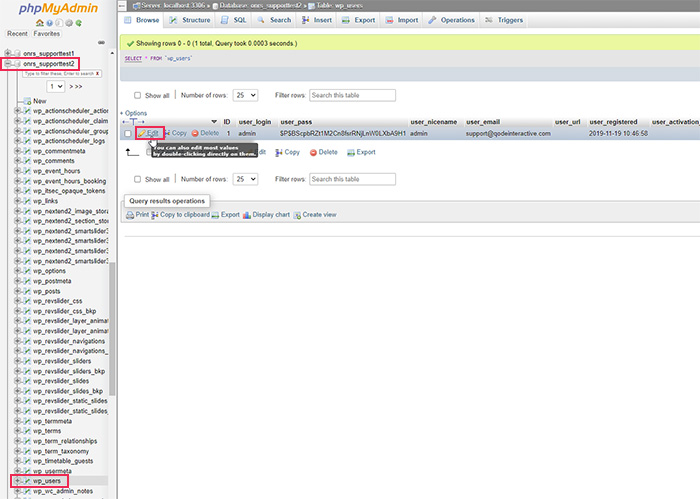
Task: Click lower Filter rows search field
Action: [352, 179]
